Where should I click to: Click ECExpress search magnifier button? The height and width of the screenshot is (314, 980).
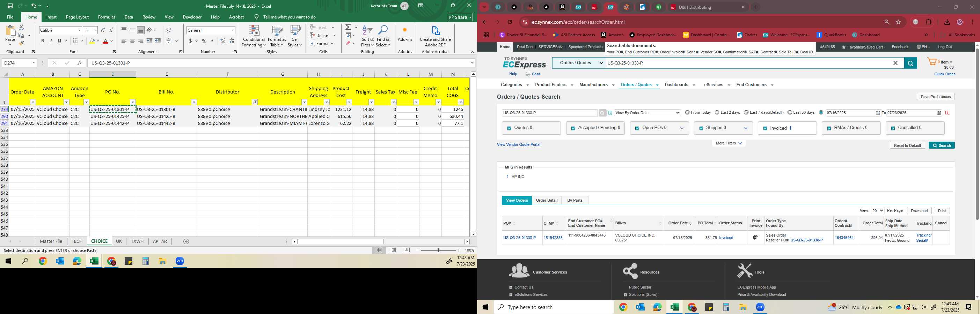pyautogui.click(x=910, y=63)
